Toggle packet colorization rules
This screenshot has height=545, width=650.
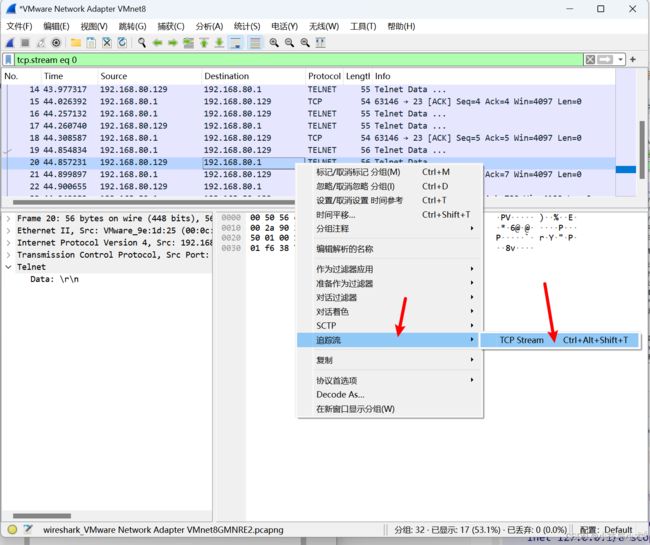point(255,42)
